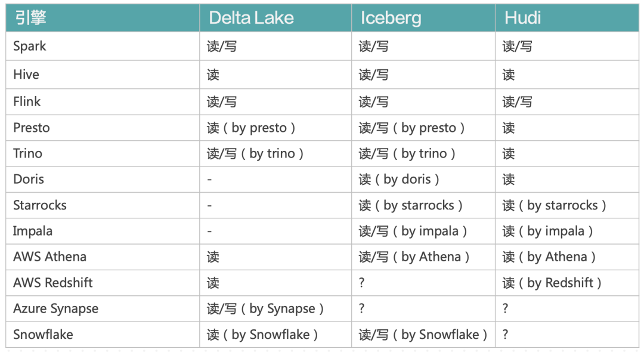Click the Flink row label
The image size is (644, 352).
coord(27,101)
